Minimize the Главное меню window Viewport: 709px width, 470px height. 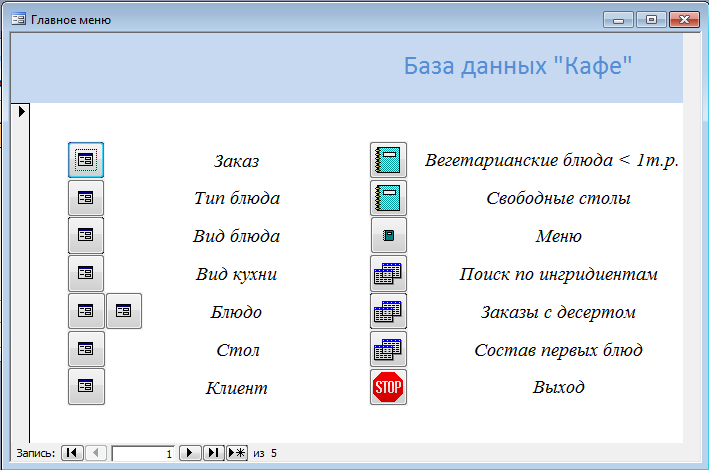pos(618,20)
